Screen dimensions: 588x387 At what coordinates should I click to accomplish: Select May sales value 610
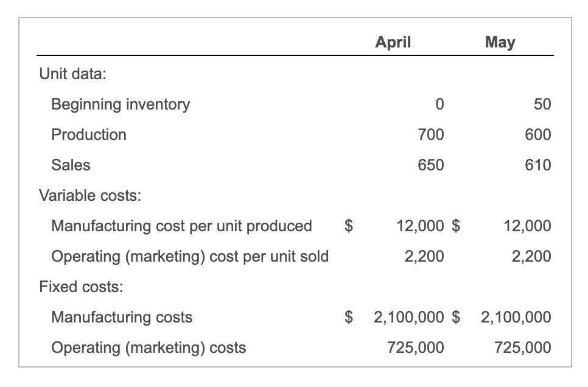539,165
